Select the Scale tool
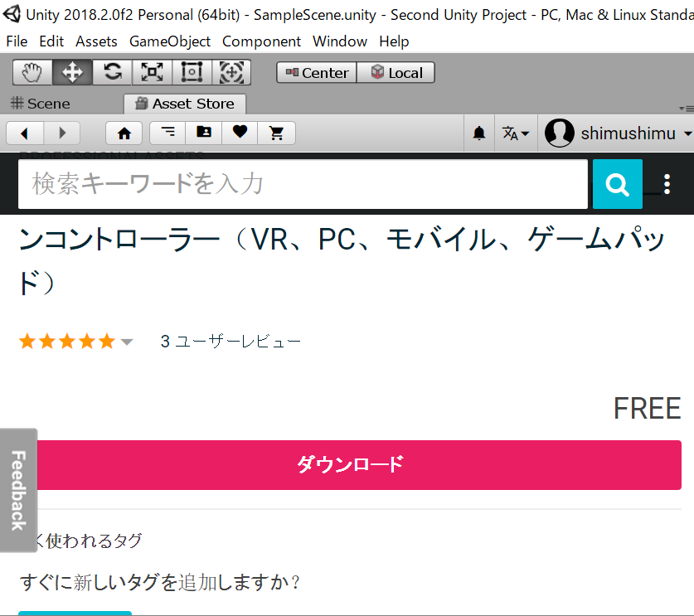The height and width of the screenshot is (616, 694). pos(152,73)
